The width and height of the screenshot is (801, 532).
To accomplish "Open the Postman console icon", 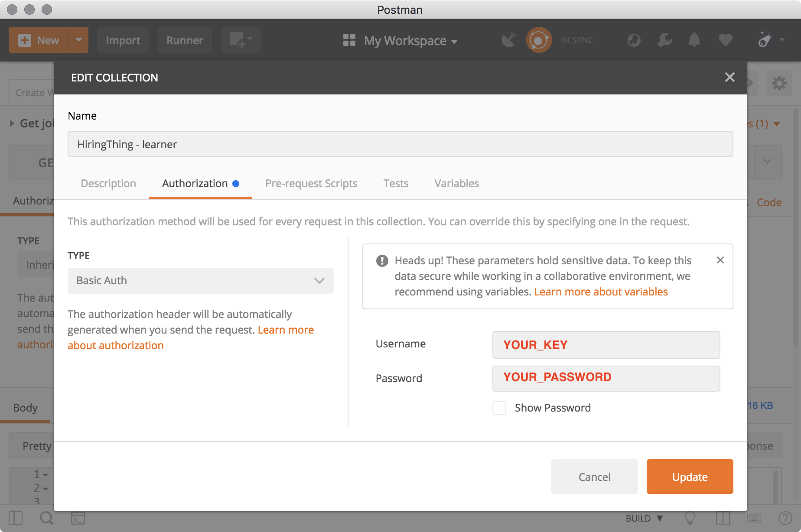I will click(78, 518).
